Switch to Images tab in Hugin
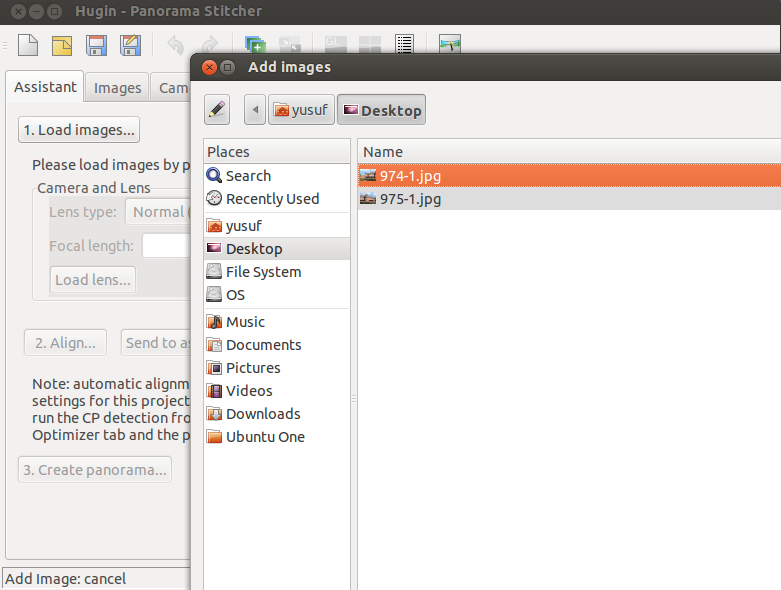This screenshot has height=590, width=781. tap(118, 88)
